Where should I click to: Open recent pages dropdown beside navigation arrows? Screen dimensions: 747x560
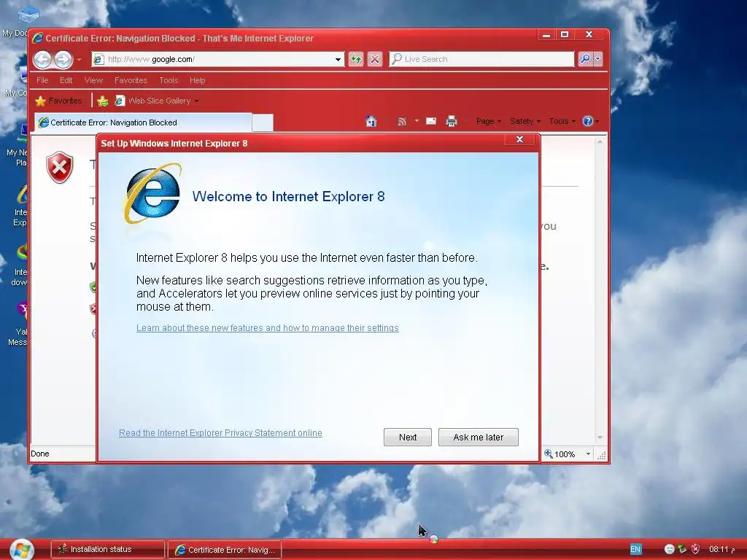click(x=79, y=60)
